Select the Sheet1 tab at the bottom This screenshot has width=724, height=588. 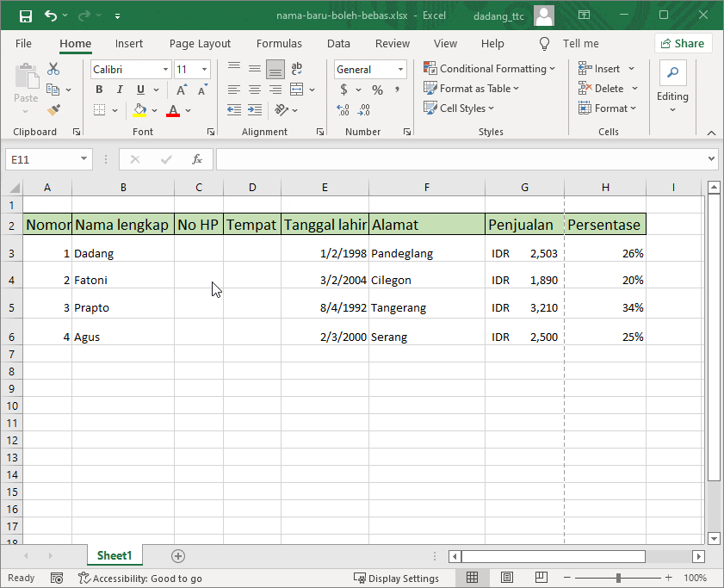coord(114,555)
